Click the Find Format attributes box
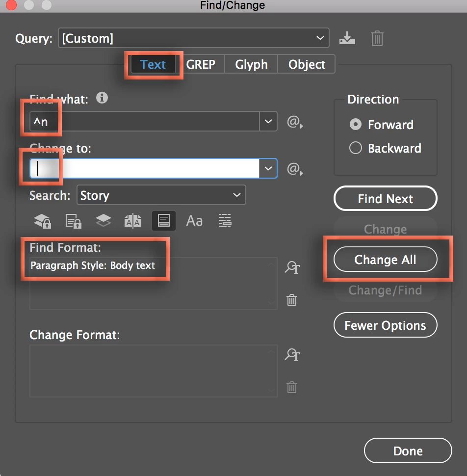Screen dimensions: 467x476 [x=153, y=284]
